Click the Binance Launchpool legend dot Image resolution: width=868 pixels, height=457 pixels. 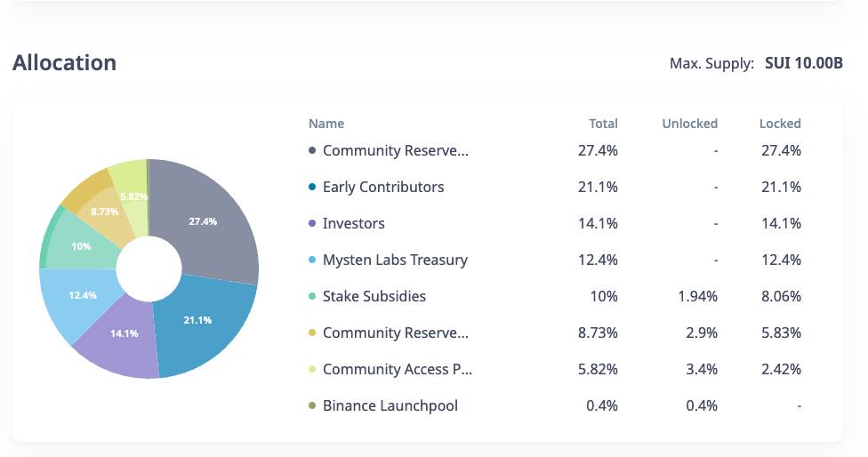tap(312, 406)
